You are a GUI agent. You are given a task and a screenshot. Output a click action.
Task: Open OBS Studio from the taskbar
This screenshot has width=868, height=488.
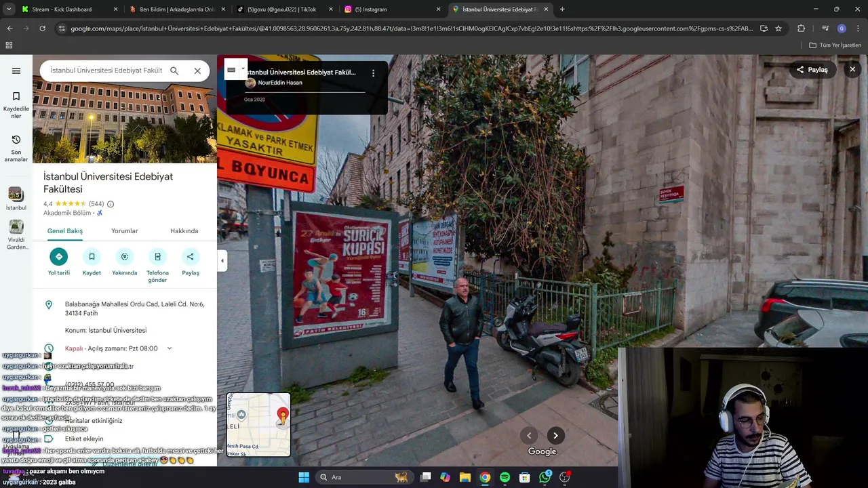pyautogui.click(x=564, y=477)
